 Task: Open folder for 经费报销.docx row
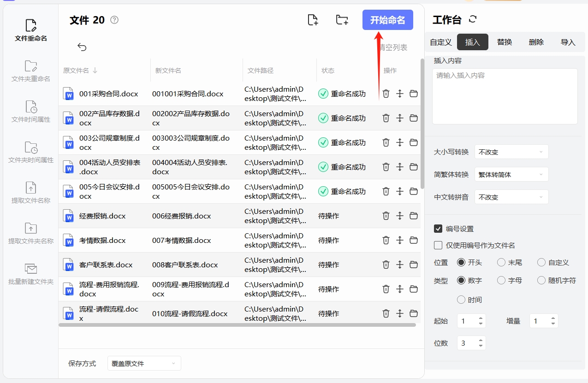414,216
